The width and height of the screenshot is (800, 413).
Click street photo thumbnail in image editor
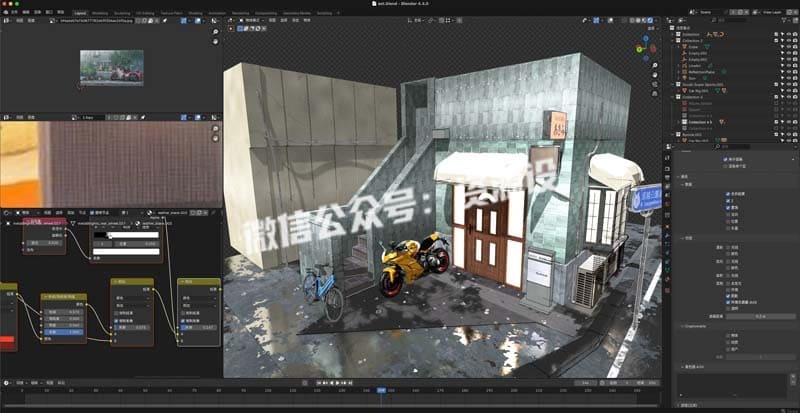(112, 68)
